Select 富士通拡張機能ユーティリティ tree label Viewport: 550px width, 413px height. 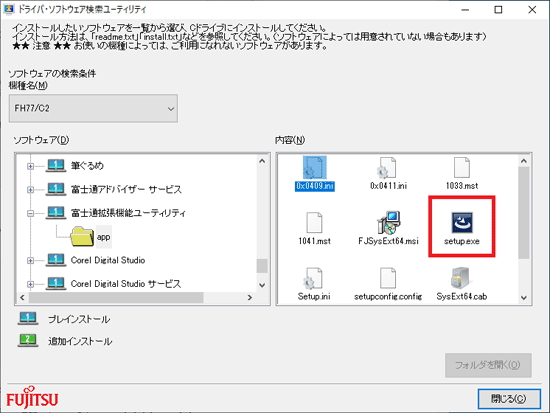(128, 213)
